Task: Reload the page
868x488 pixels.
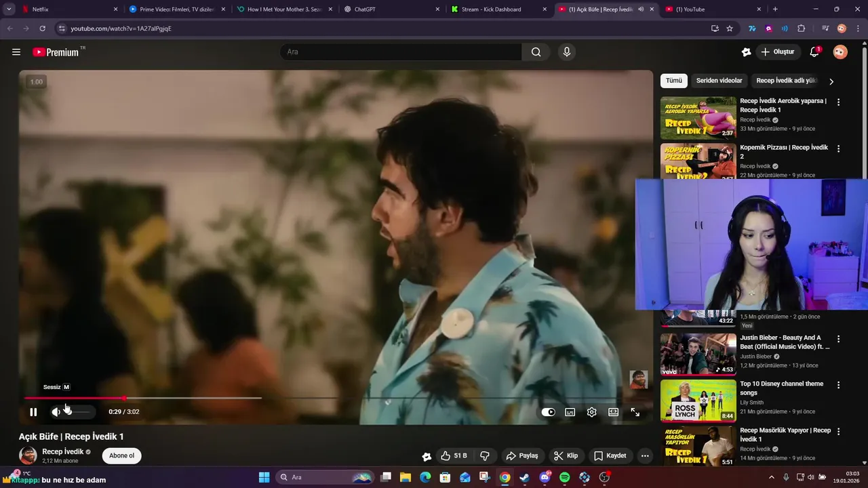Action: [x=42, y=28]
